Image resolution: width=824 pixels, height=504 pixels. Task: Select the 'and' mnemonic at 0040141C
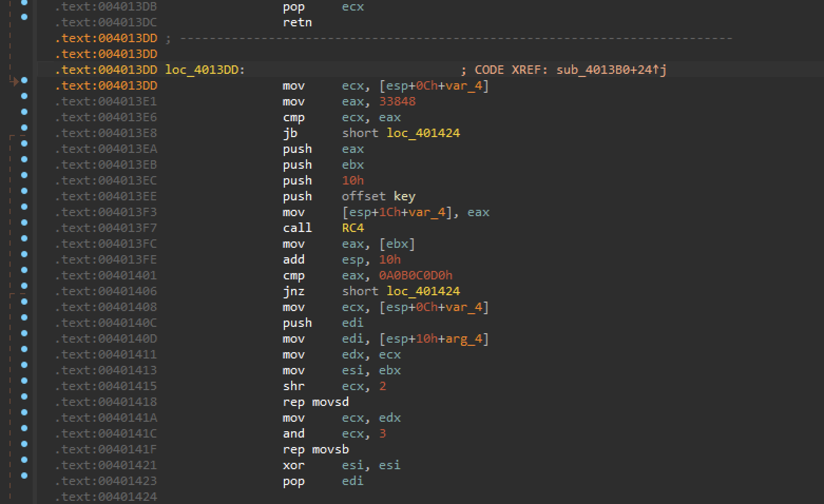[x=294, y=433]
